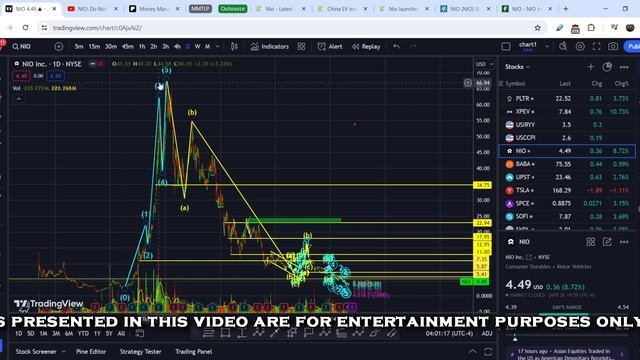
Task: Open indicator templates grid icon
Action: click(x=301, y=47)
